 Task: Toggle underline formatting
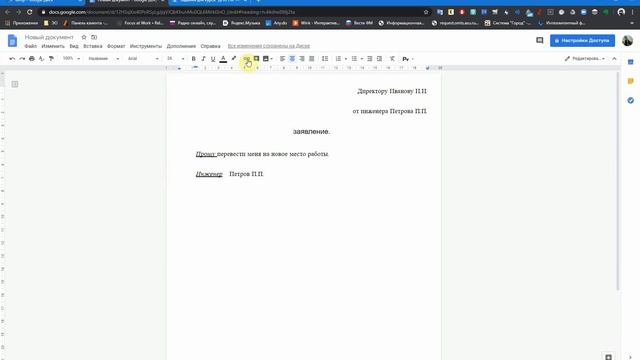pos(213,59)
